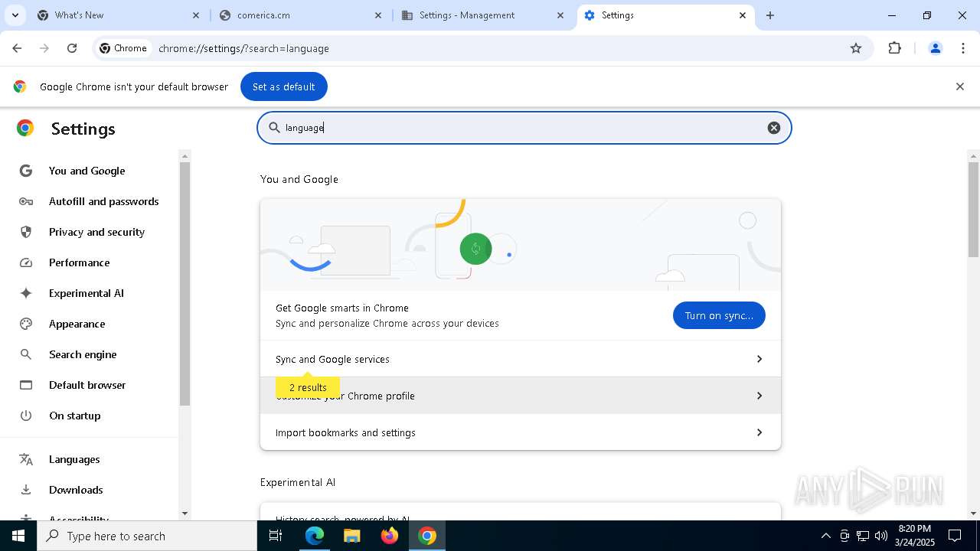
Task: Click the shield icon for Privacy
Action: pyautogui.click(x=26, y=232)
